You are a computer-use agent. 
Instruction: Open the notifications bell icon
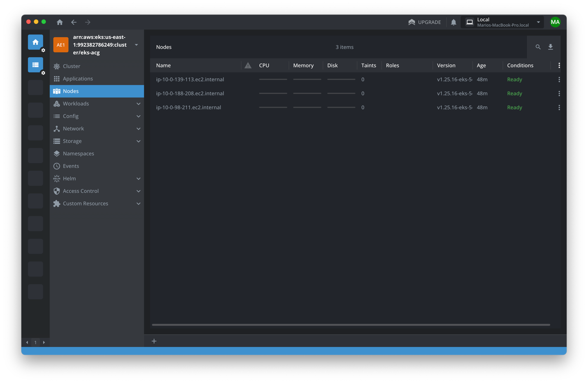[453, 22]
